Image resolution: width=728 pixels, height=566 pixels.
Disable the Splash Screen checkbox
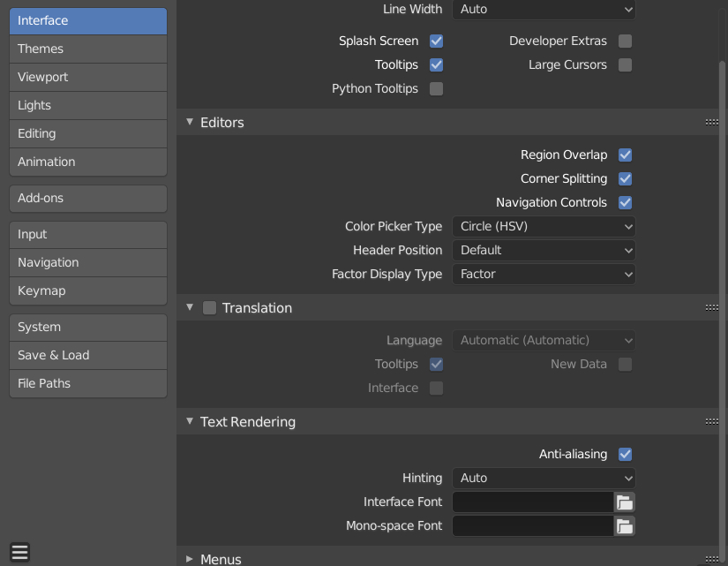(435, 41)
